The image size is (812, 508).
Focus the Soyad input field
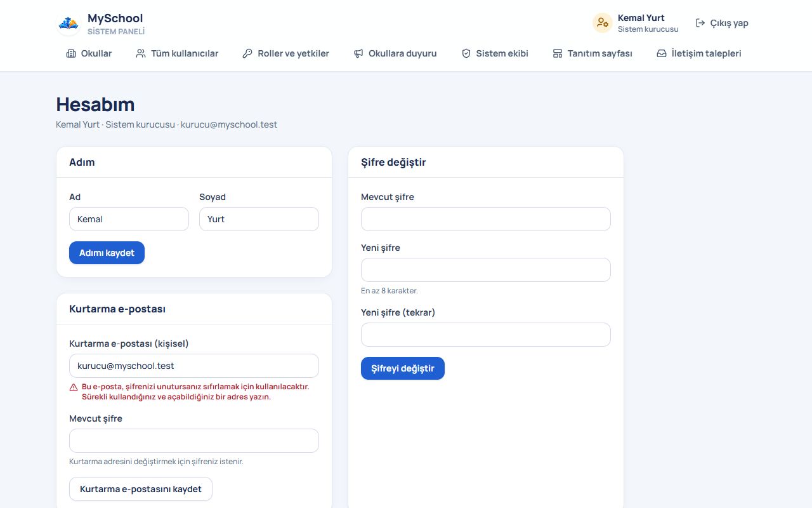coord(259,219)
